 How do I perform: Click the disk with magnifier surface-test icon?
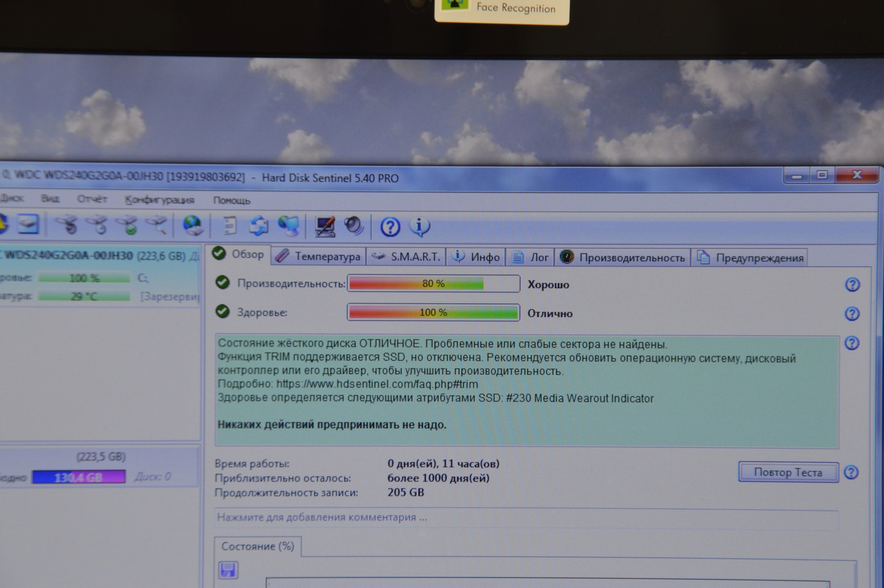tap(157, 224)
